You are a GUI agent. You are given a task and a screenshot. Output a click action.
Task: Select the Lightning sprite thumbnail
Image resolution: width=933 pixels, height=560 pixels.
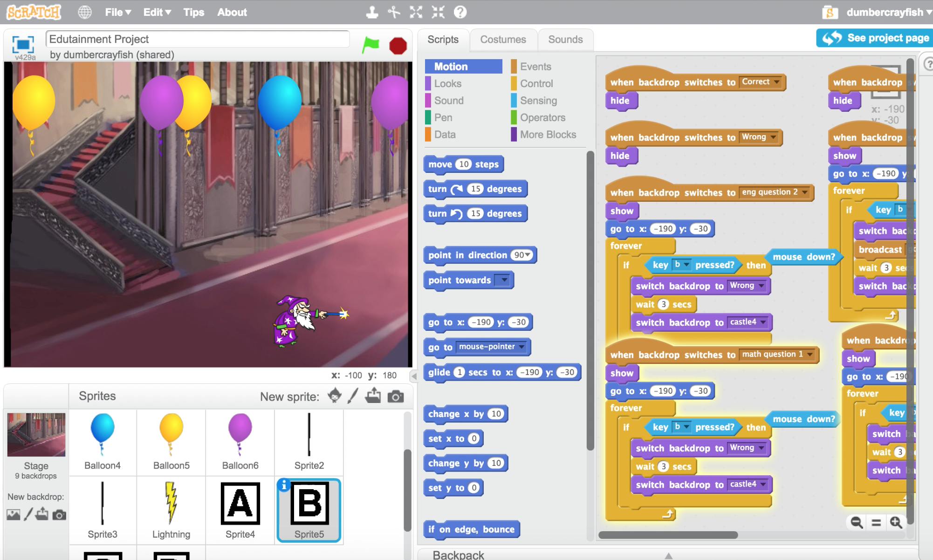(x=171, y=510)
